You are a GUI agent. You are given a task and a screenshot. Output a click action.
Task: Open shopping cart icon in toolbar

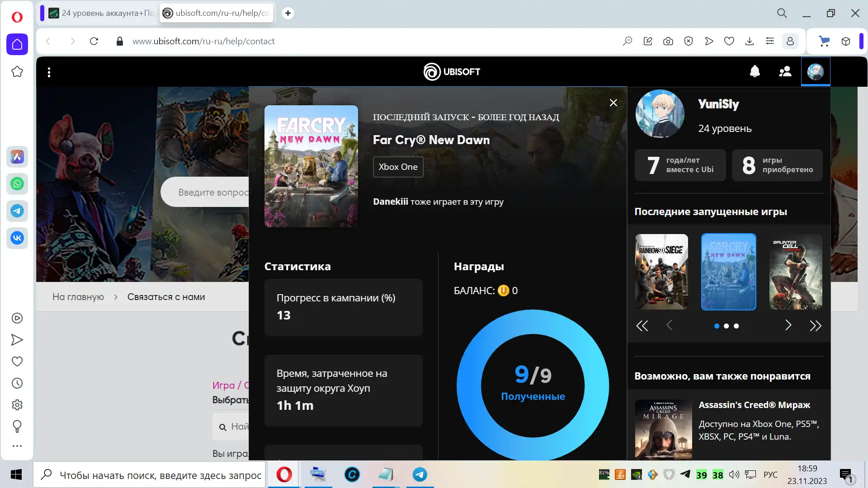824,41
